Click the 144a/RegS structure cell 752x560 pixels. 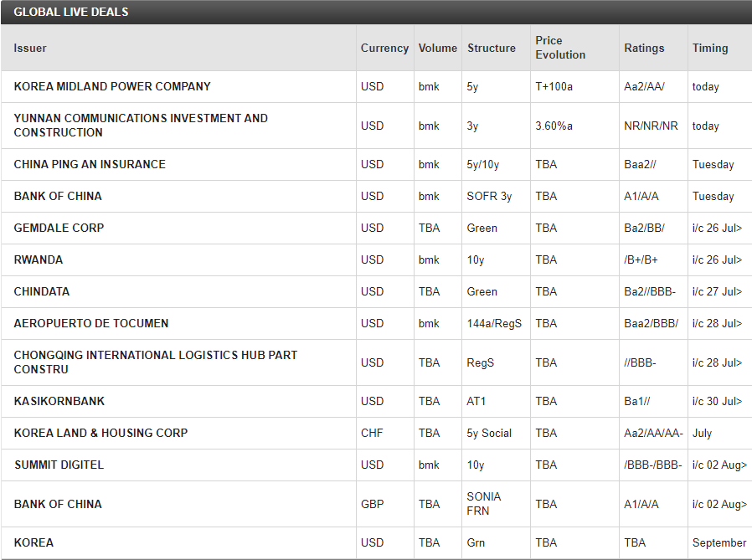tap(493, 324)
